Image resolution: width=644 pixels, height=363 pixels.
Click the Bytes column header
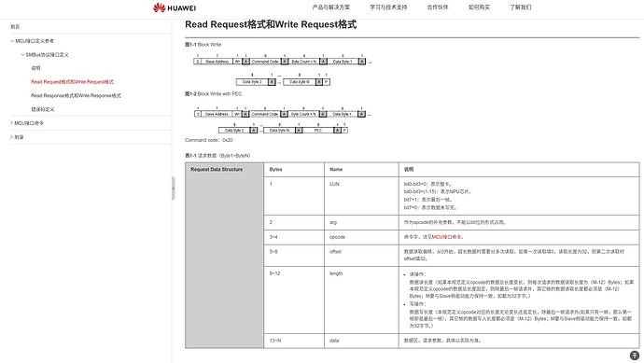[294, 170]
